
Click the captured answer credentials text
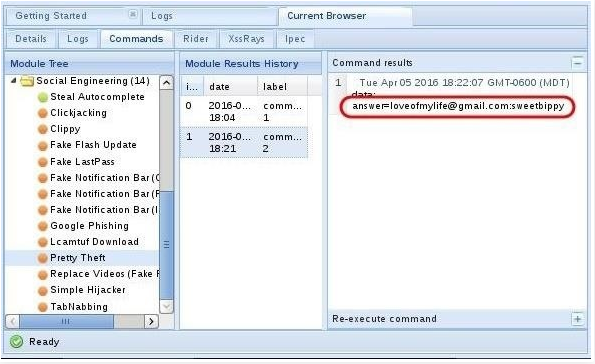pyautogui.click(x=458, y=106)
